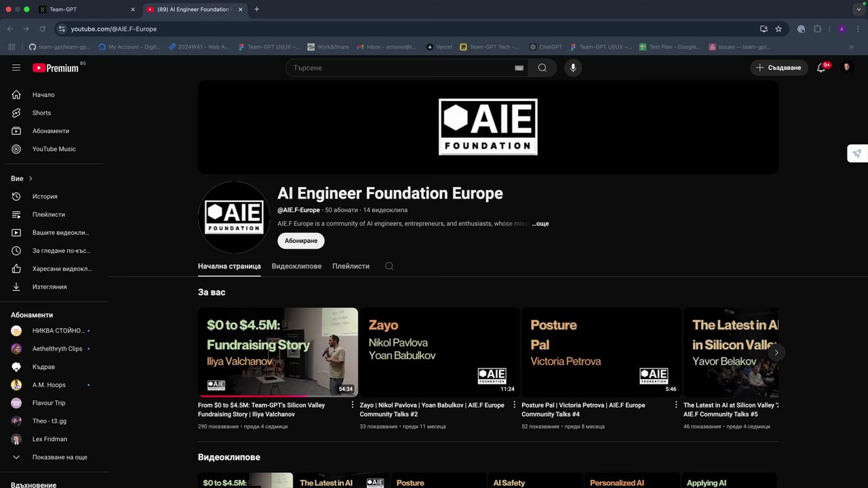
Task: Open the Chrome tab search dropdown
Action: point(858,9)
